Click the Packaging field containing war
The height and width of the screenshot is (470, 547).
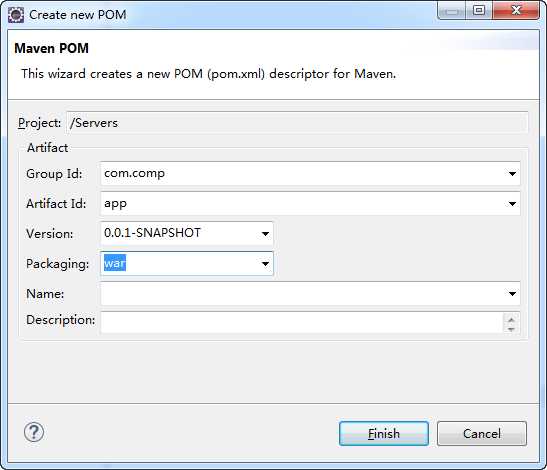[180, 263]
